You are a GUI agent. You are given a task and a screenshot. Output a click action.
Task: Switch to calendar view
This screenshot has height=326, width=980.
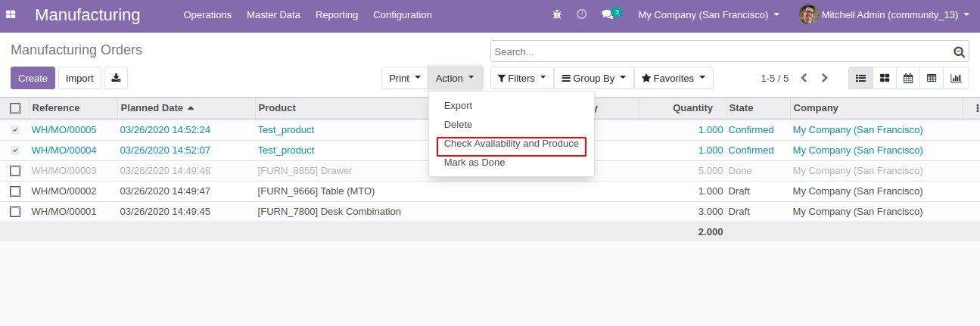(907, 78)
